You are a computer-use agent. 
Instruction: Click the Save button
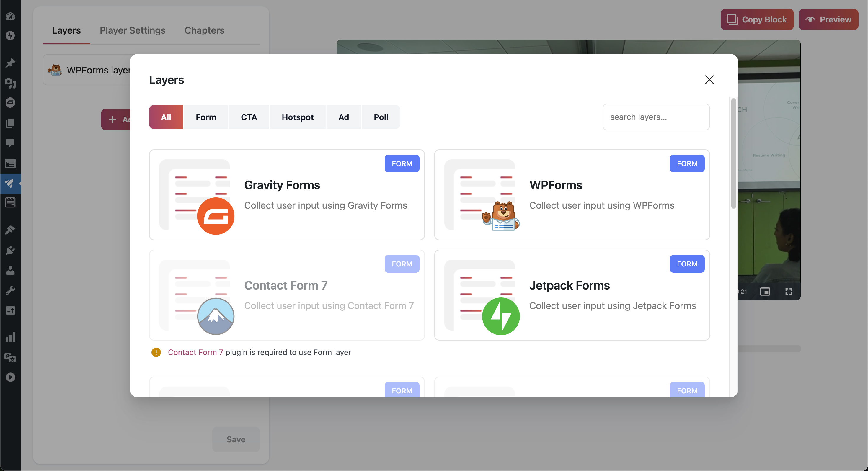(x=236, y=439)
